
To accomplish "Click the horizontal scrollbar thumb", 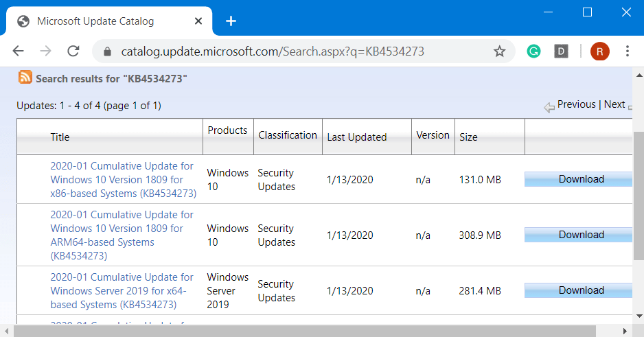I will coord(305,331).
